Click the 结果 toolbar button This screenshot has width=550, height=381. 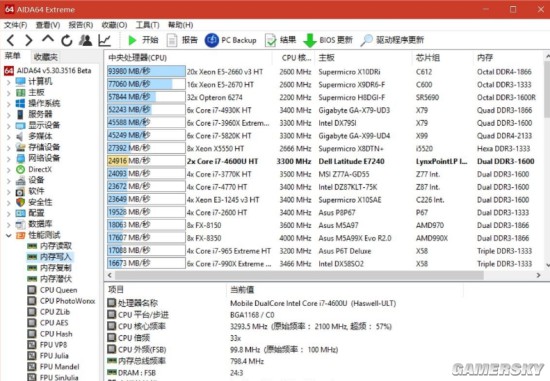(281, 40)
